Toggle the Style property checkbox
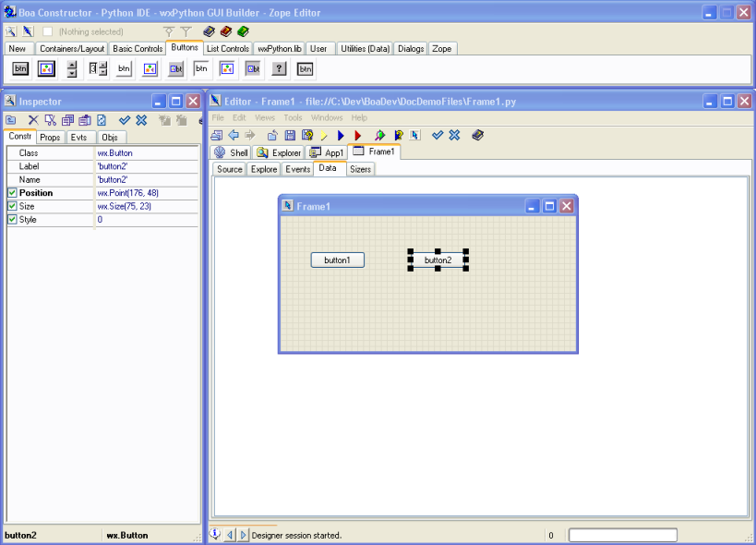 12,220
